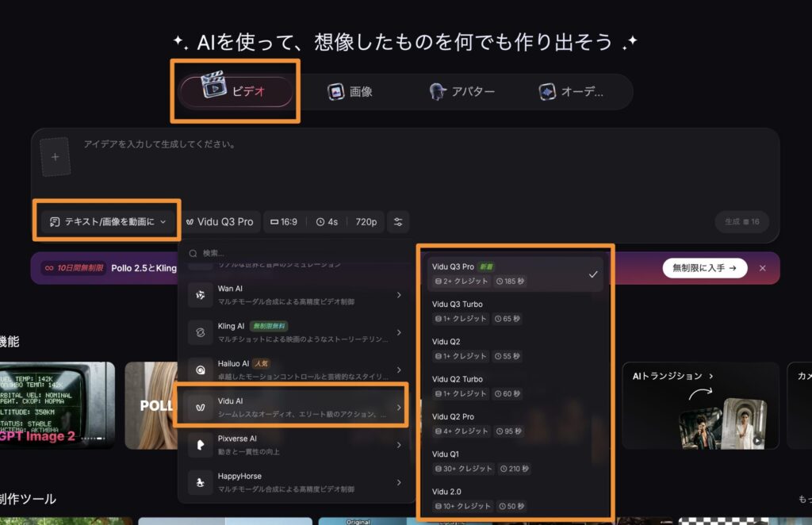Click the 185 秒 time label

point(510,282)
